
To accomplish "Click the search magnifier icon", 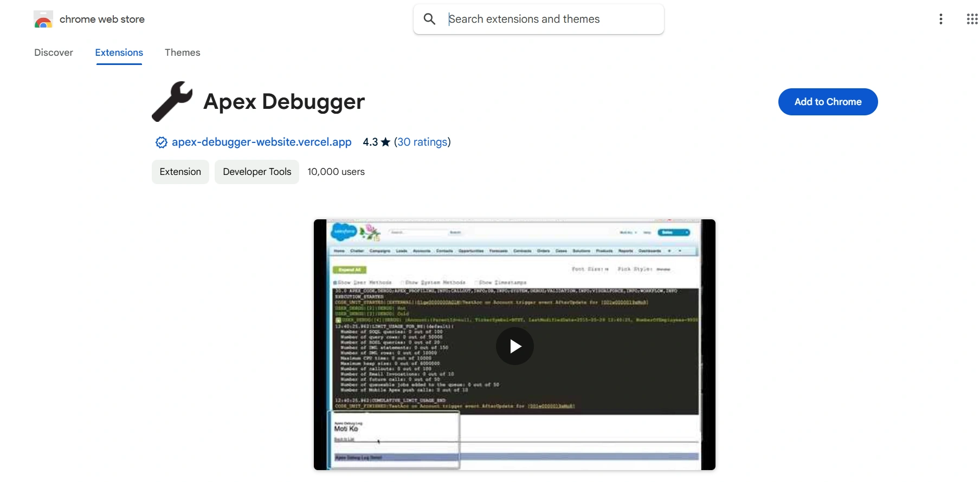I will 430,19.
